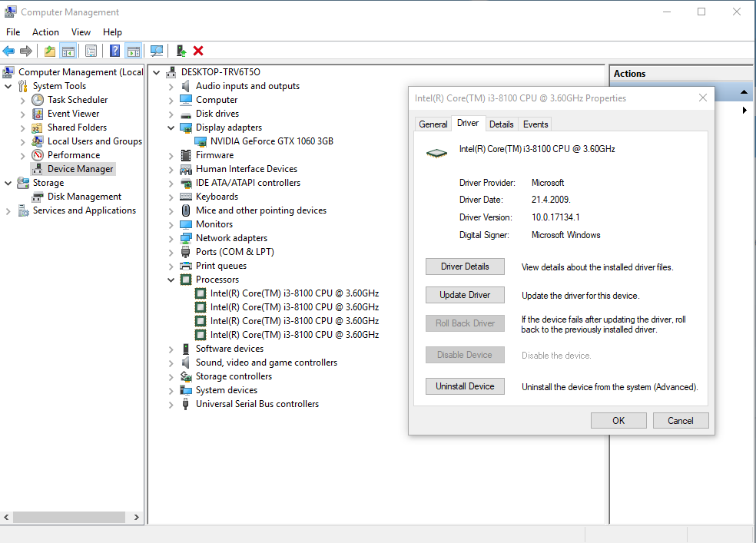Switch to Events tab in Properties dialog

535,124
